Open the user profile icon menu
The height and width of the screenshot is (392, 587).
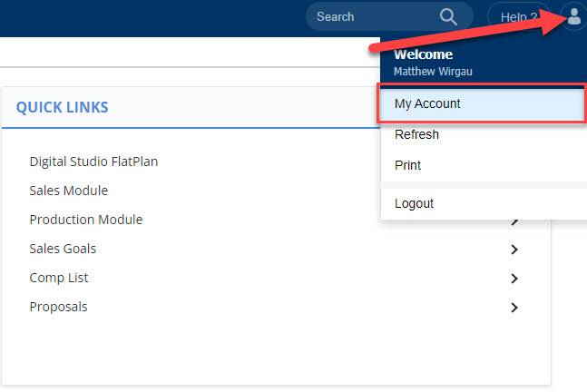click(573, 17)
